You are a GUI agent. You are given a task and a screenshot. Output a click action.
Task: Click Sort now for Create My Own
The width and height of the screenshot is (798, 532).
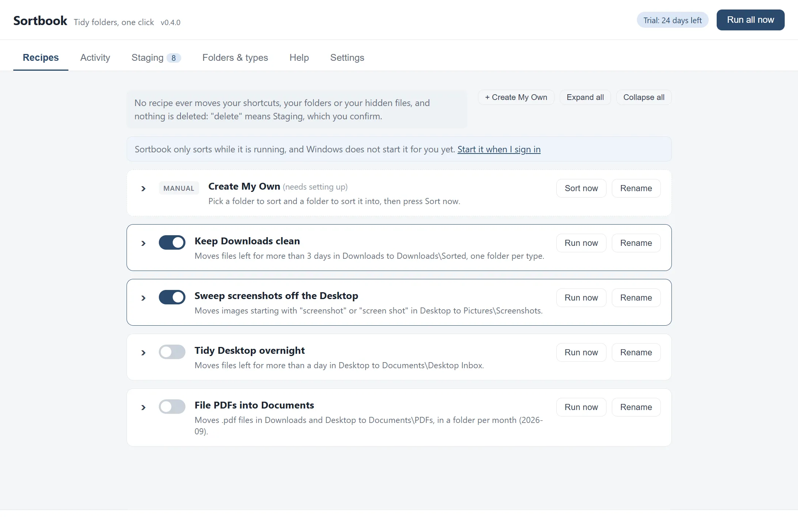coord(581,188)
